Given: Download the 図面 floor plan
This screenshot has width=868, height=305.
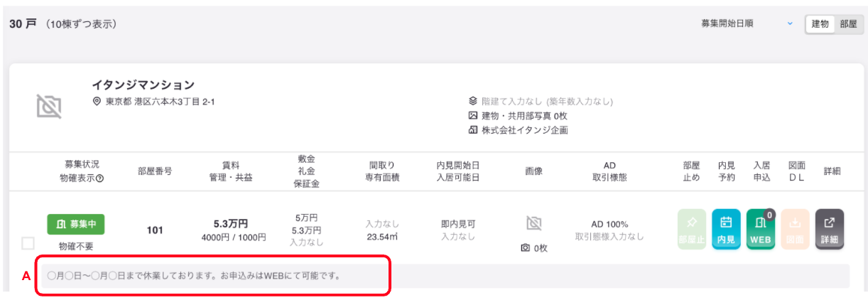Looking at the screenshot, I should [795, 229].
